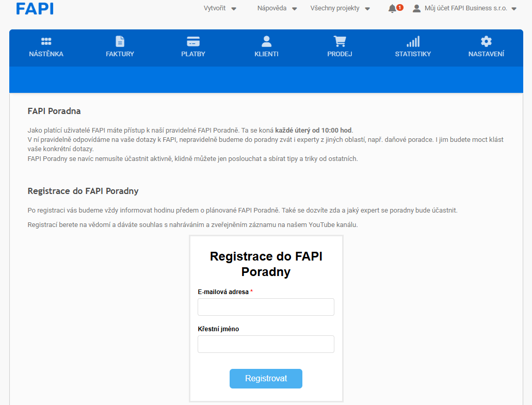Screen dimensions: 532x405
Task: Click the FAPI logo
Action: [x=35, y=8]
